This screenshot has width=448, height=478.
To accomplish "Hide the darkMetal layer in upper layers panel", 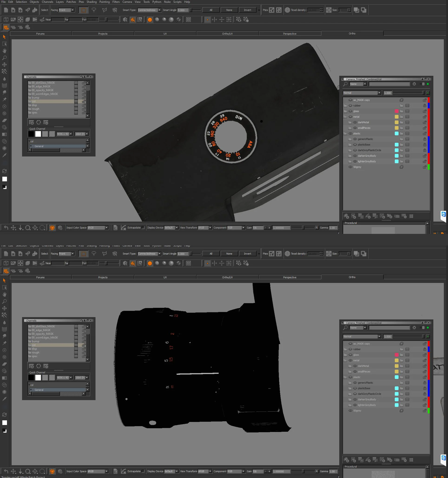I will [x=355, y=122].
